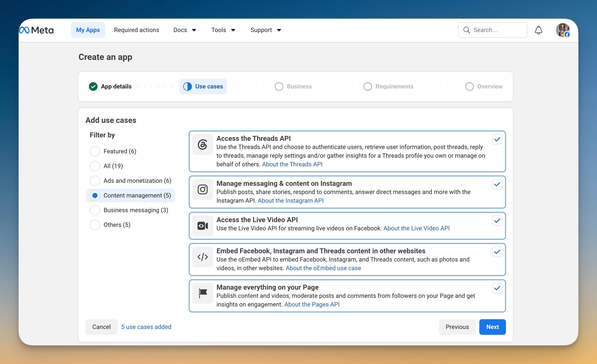This screenshot has height=364, width=597.
Task: Click the Instagram icon
Action: pos(202,189)
